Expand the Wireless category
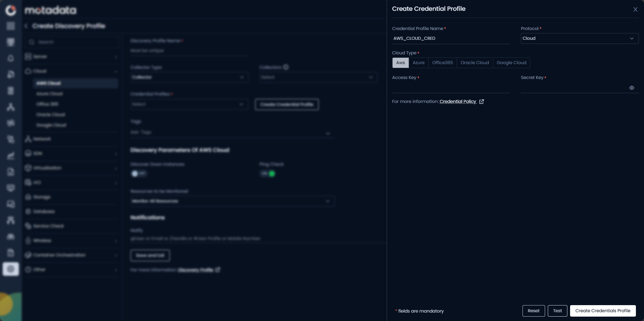 71,241
